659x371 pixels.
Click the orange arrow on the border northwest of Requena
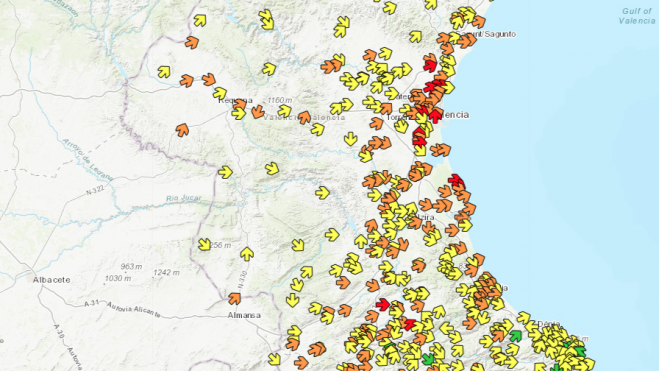pos(192,42)
